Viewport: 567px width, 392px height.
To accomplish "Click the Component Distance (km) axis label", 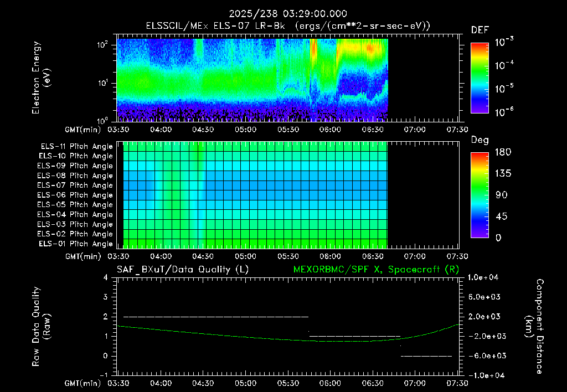I will 534,326.
